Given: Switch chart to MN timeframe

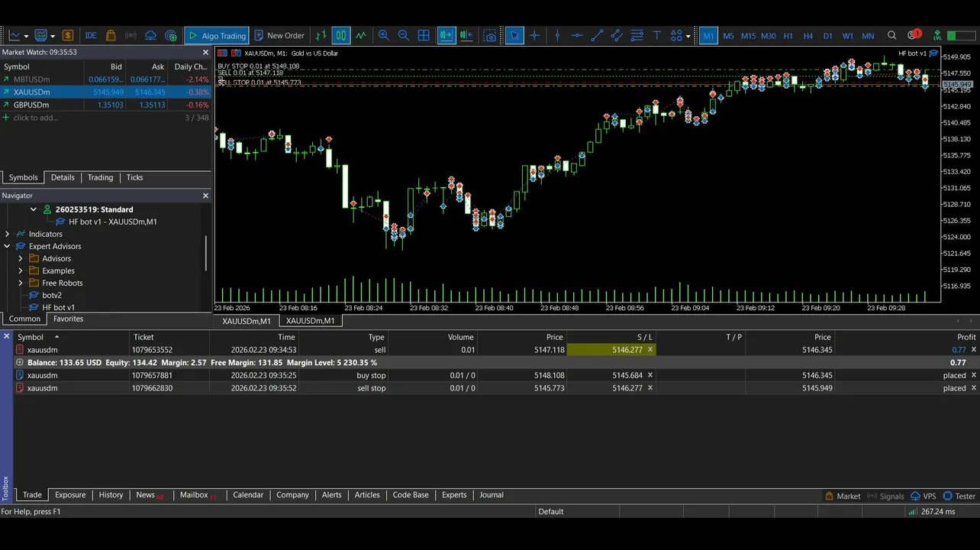Looking at the screenshot, I should tap(868, 35).
